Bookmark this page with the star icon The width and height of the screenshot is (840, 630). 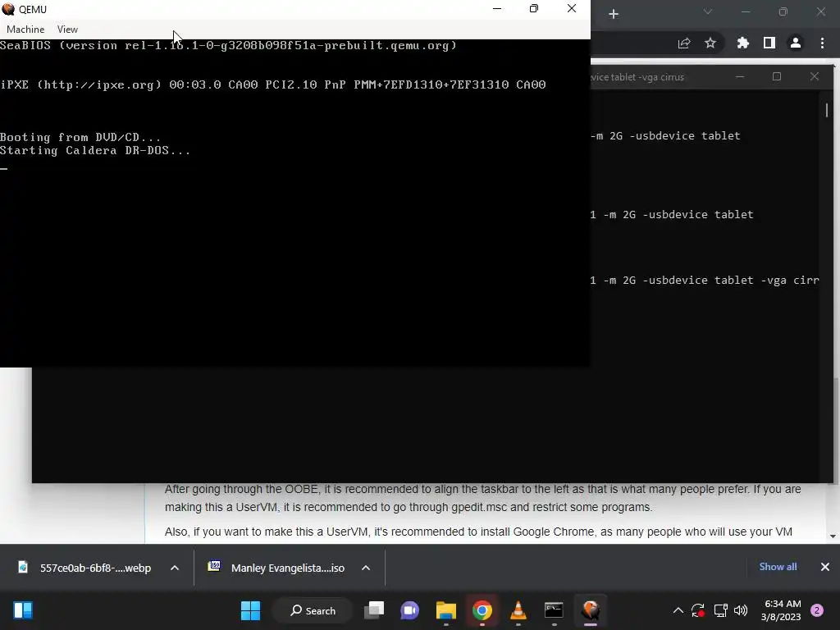tap(710, 43)
